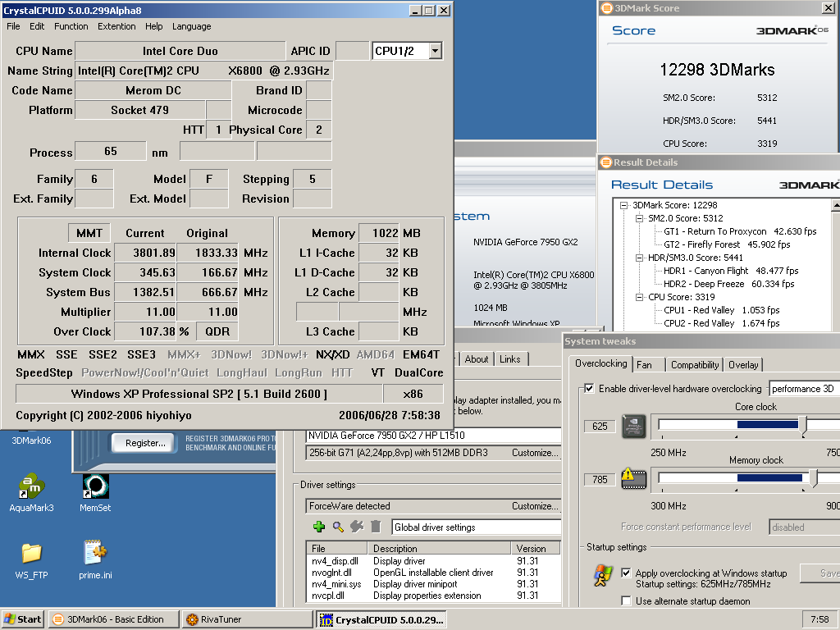Toggle Apply overclocking at Windows startup
The image size is (840, 630).
(626, 573)
